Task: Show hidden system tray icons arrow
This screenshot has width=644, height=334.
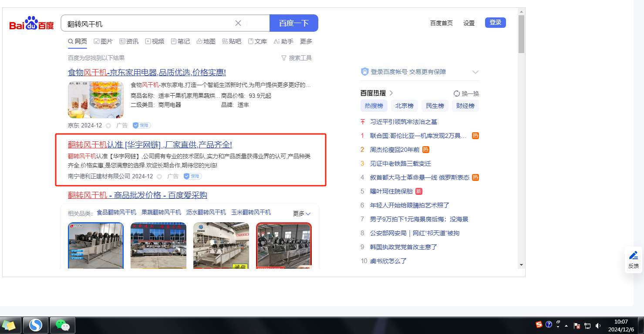Action: 566,325
